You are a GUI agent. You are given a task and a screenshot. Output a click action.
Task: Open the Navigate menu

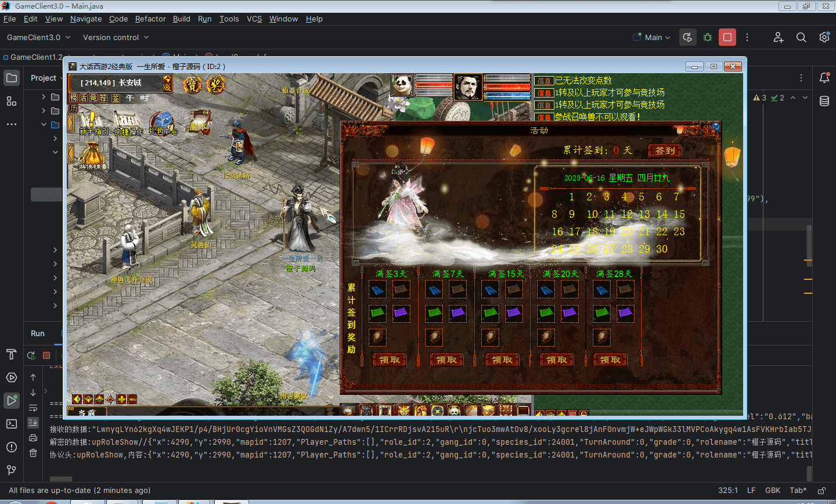[86, 19]
